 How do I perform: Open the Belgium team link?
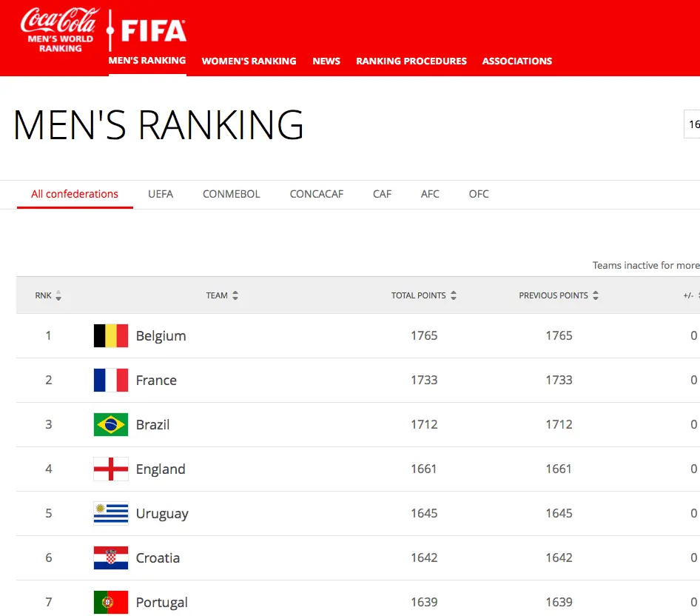(x=161, y=336)
